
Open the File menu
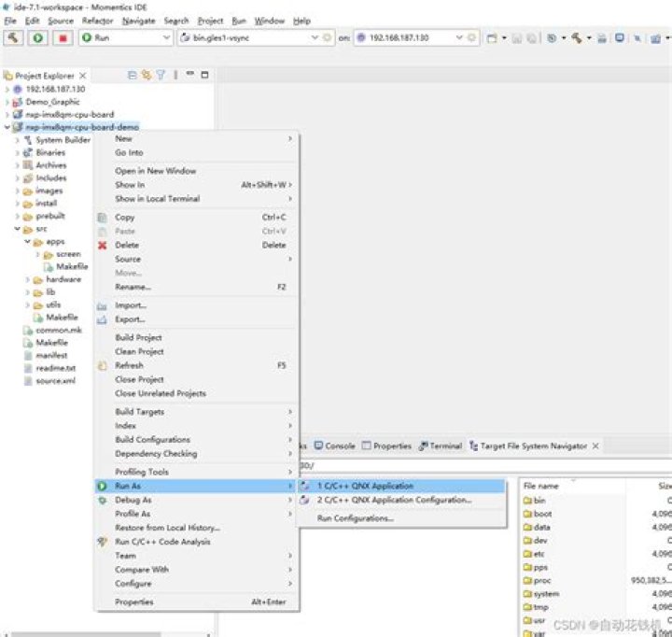(10, 21)
